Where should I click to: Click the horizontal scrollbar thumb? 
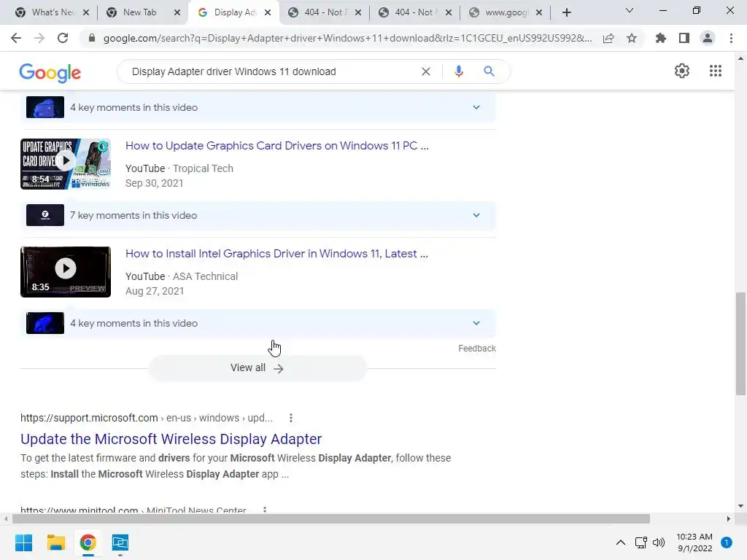coord(330,518)
